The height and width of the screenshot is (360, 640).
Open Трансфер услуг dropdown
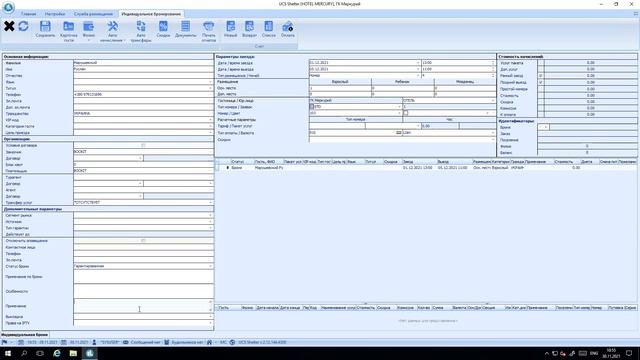click(211, 202)
